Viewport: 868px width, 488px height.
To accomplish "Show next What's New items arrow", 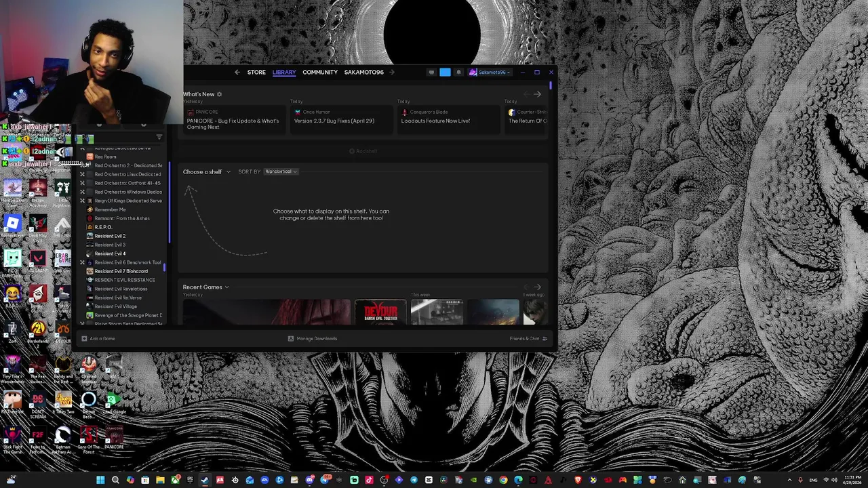I will [537, 94].
